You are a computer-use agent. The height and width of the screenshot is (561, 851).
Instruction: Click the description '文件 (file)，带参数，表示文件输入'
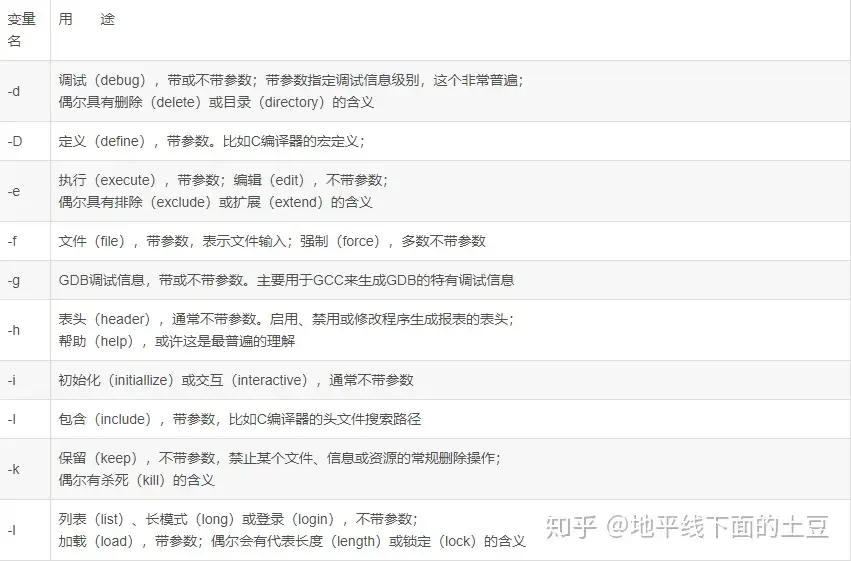tap(272, 241)
